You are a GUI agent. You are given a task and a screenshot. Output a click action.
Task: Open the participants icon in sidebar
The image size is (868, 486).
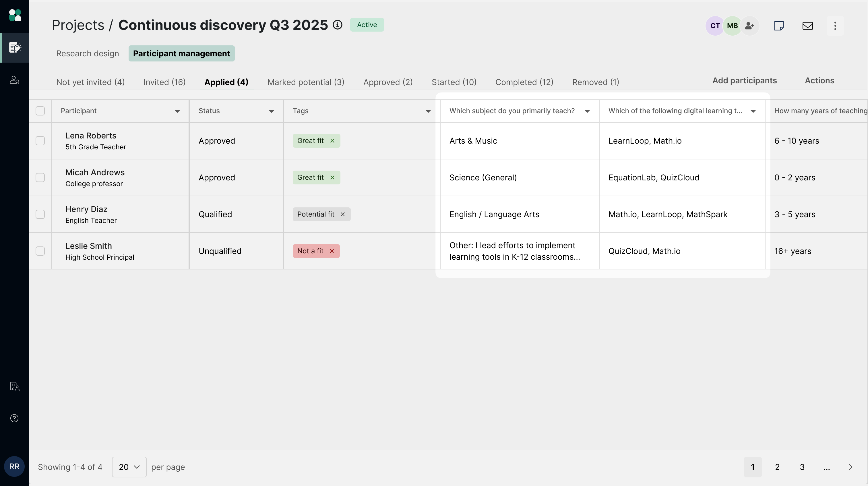pyautogui.click(x=14, y=80)
